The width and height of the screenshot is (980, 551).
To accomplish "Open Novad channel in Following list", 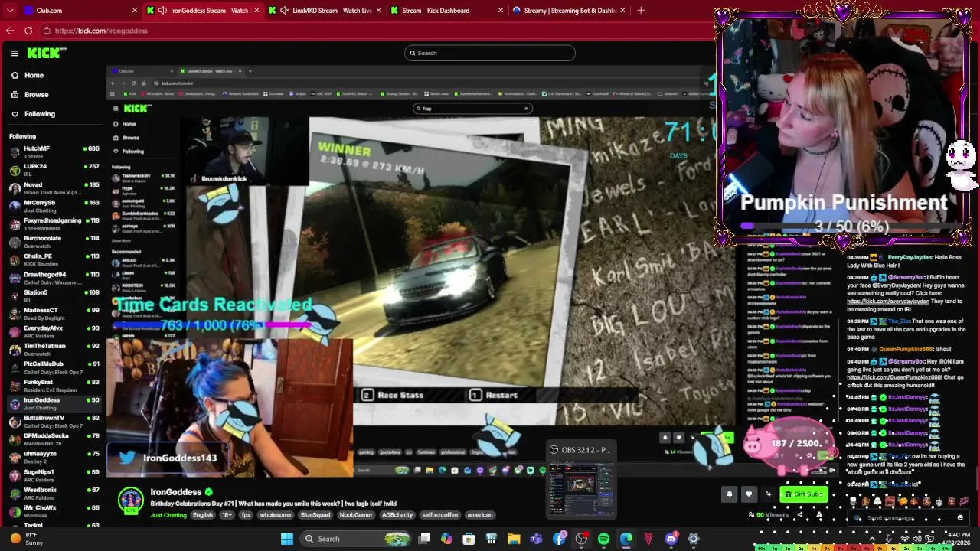I will click(54, 187).
